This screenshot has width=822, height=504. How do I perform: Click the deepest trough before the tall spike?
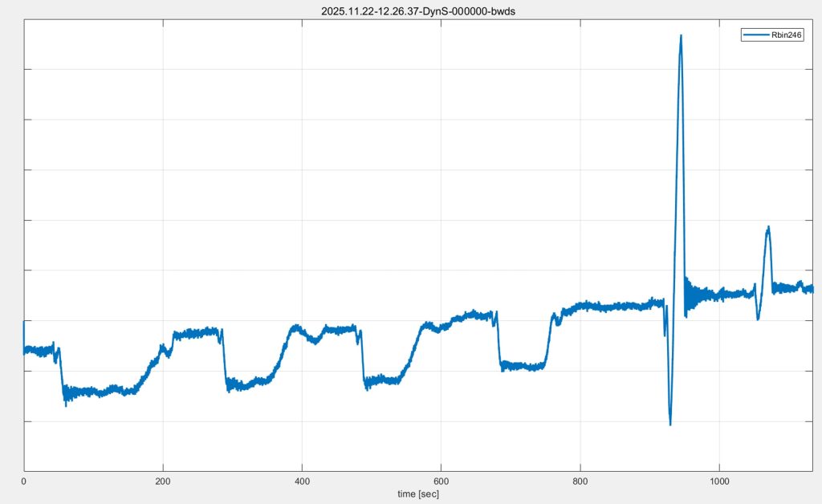pos(669,423)
